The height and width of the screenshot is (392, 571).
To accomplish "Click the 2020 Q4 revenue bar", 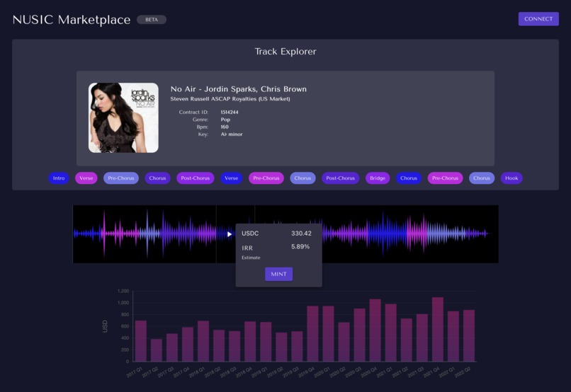I will tap(375, 330).
